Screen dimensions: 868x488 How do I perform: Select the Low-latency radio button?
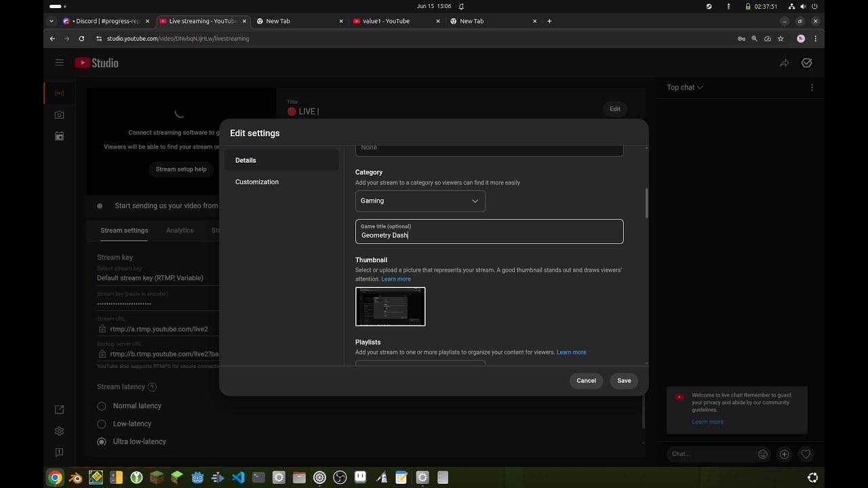click(102, 424)
